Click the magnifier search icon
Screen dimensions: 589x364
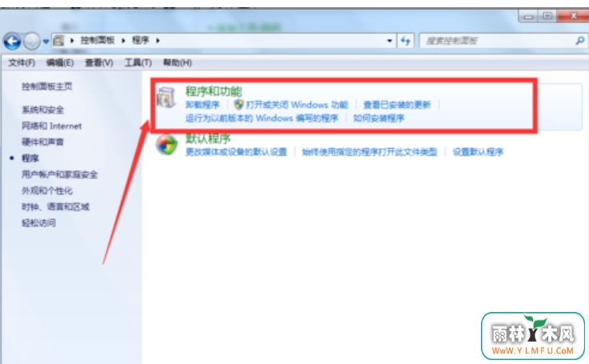pos(580,40)
